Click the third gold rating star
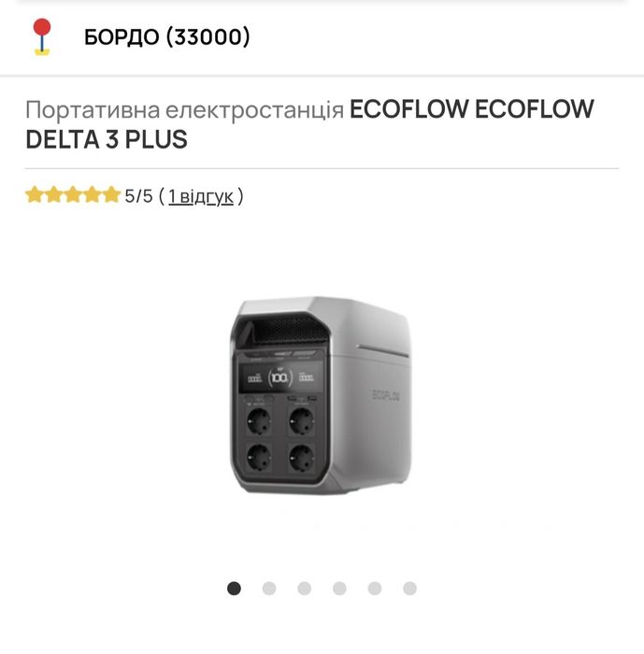Viewport: 644px width, 654px height. pos(73,194)
